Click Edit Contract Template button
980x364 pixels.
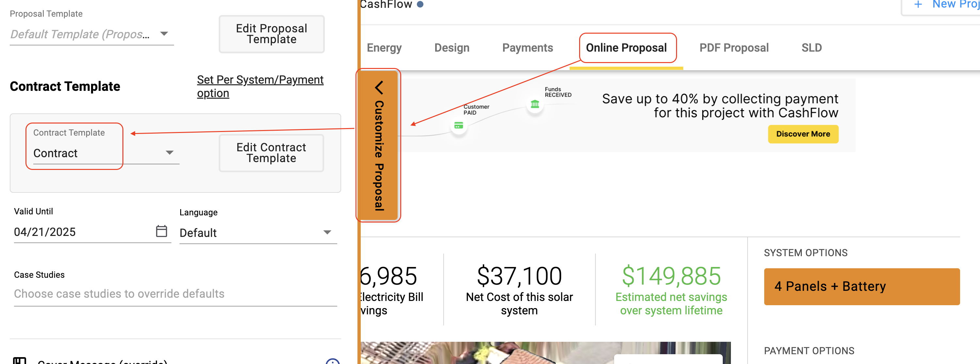[271, 153]
